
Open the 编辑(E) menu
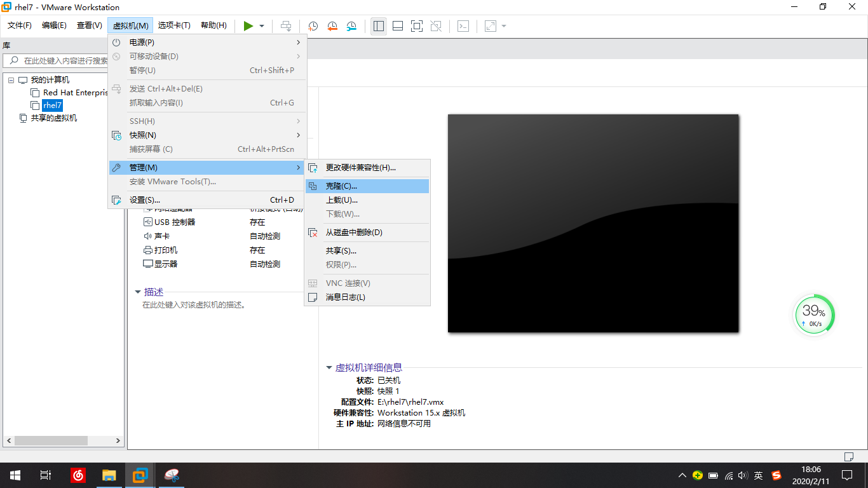tap(54, 25)
